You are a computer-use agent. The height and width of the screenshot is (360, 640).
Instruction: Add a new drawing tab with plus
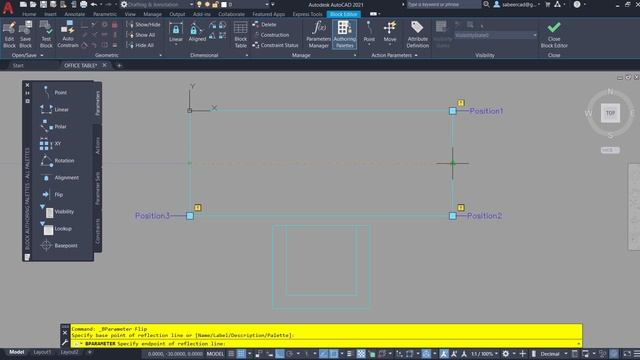point(119,65)
